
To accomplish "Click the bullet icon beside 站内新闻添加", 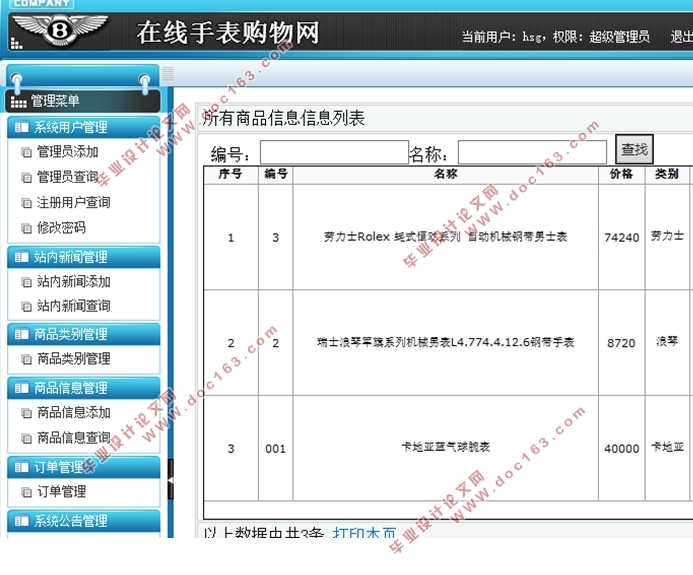I will (x=27, y=282).
